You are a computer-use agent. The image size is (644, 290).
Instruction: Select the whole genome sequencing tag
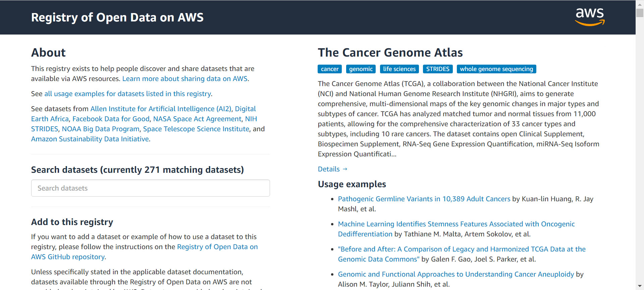pyautogui.click(x=496, y=69)
